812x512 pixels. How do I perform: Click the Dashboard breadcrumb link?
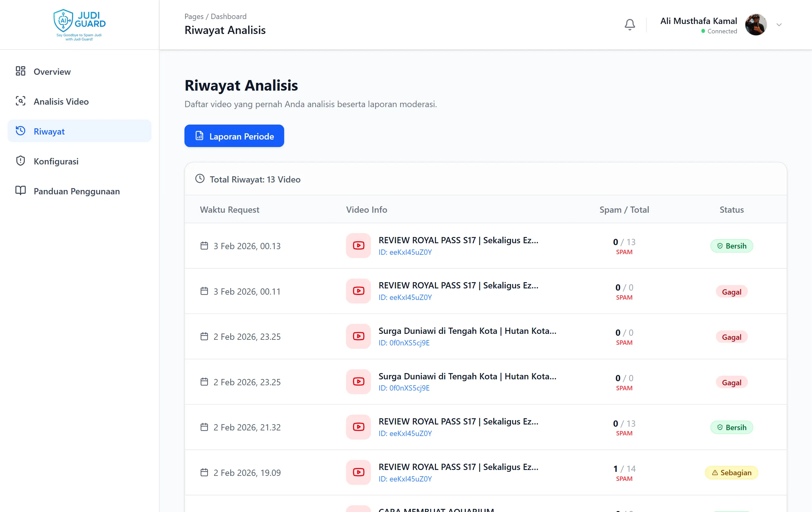(x=229, y=17)
